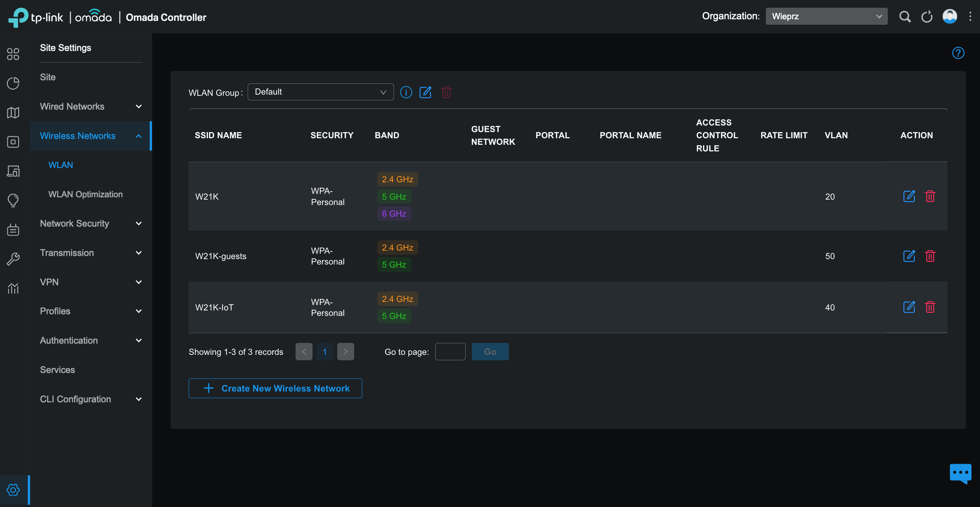Click the SSID name W21K
980x507 pixels.
207,197
